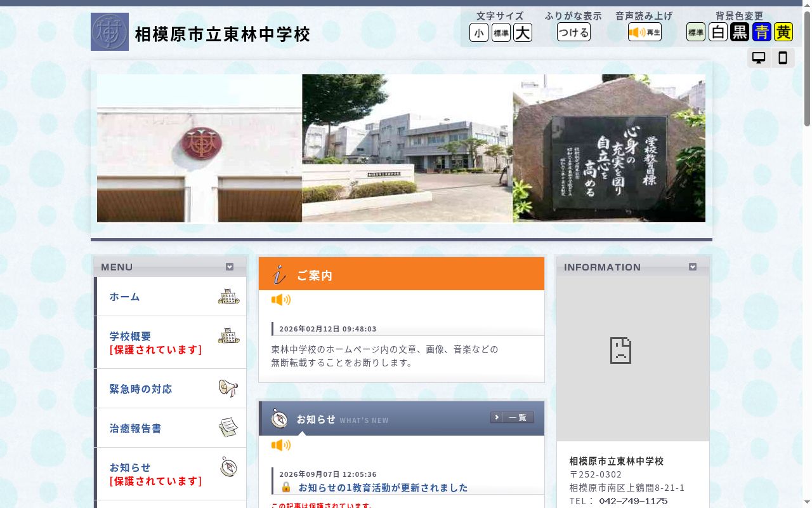This screenshot has height=508, width=812.
Task: Click the timestamp 2026年09月07日 12:05:36
Action: (328, 474)
